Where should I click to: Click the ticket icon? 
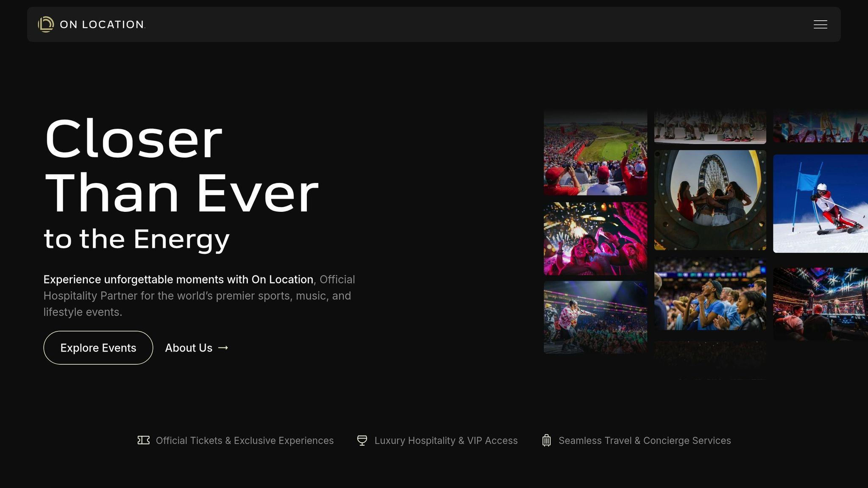(x=144, y=440)
